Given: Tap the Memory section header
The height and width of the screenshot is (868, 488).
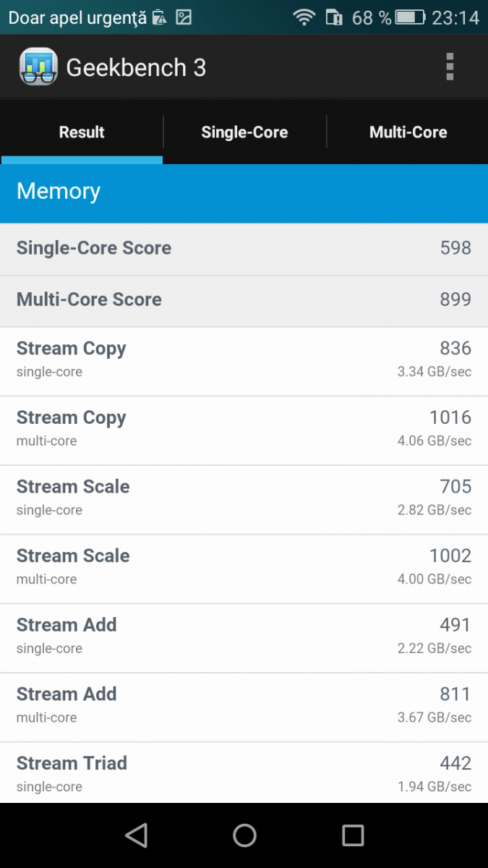Looking at the screenshot, I should (244, 193).
